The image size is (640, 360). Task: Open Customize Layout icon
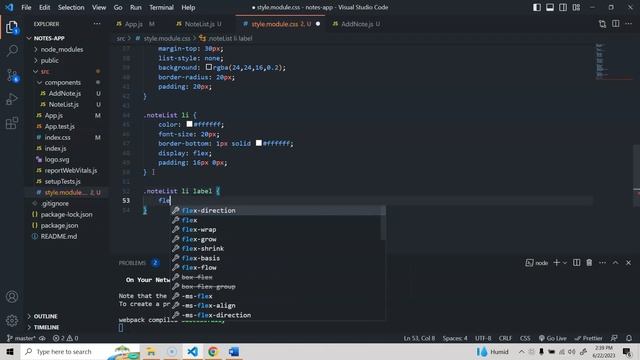coord(576,7)
